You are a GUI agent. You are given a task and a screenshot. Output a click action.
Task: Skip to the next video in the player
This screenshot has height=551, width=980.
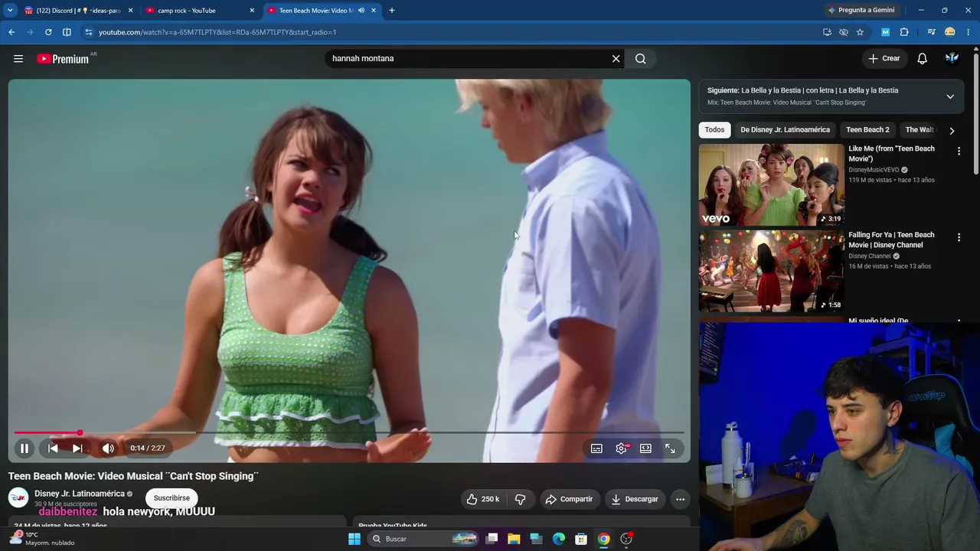tap(77, 448)
